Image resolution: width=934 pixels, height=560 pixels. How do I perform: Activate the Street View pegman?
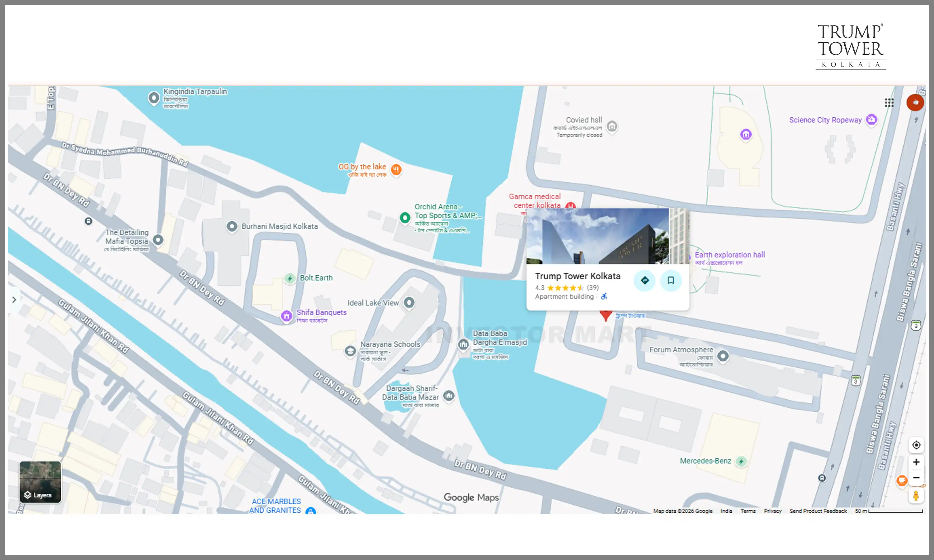916,496
